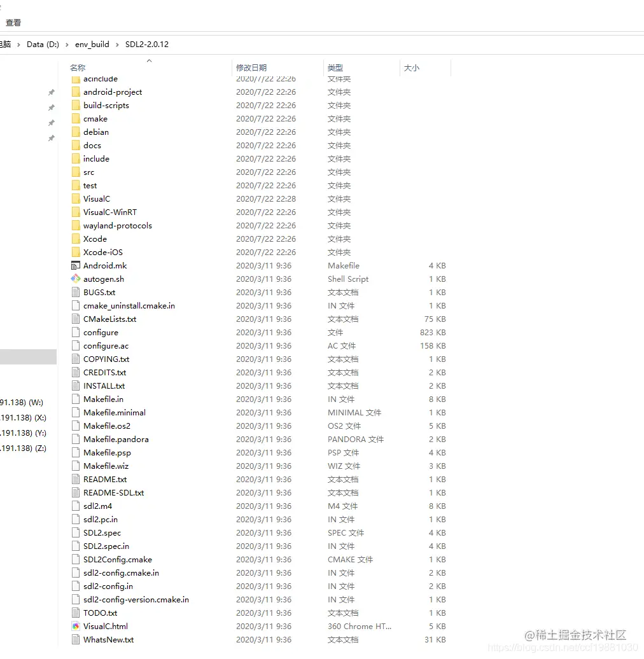Select the Makefile.pandora file name
This screenshot has width=644, height=659.
(116, 440)
